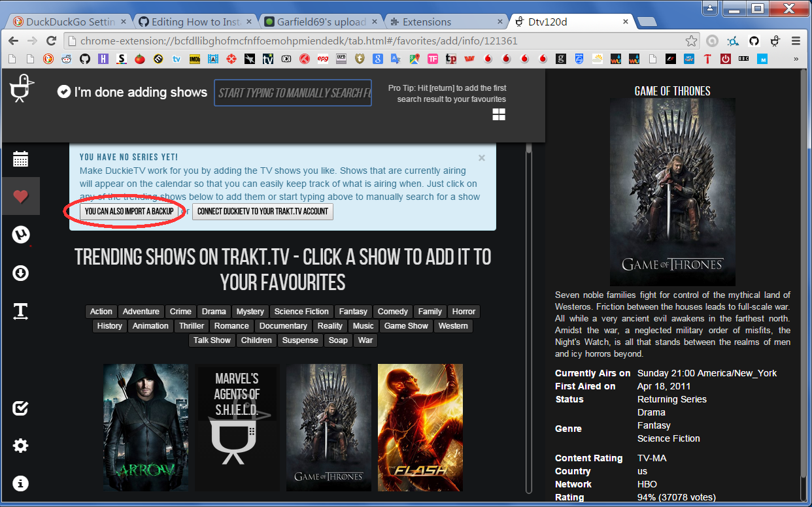Toggle the Science Fiction genre filter

(302, 312)
